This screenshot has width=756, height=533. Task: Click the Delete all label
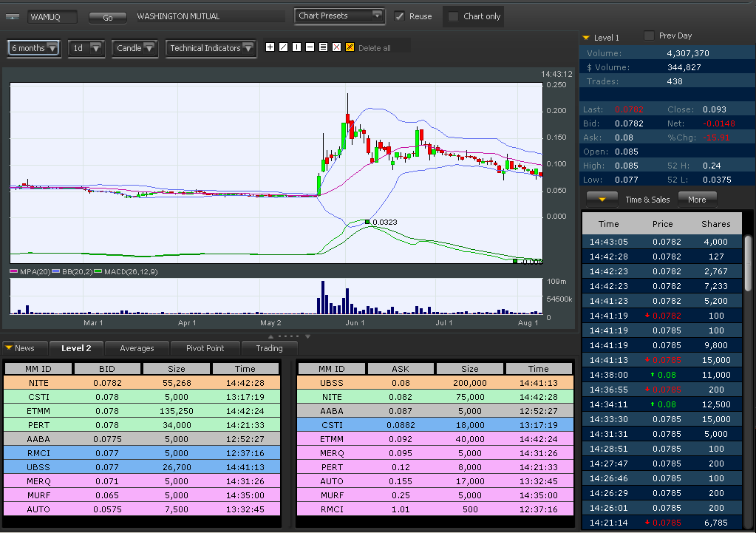click(374, 48)
